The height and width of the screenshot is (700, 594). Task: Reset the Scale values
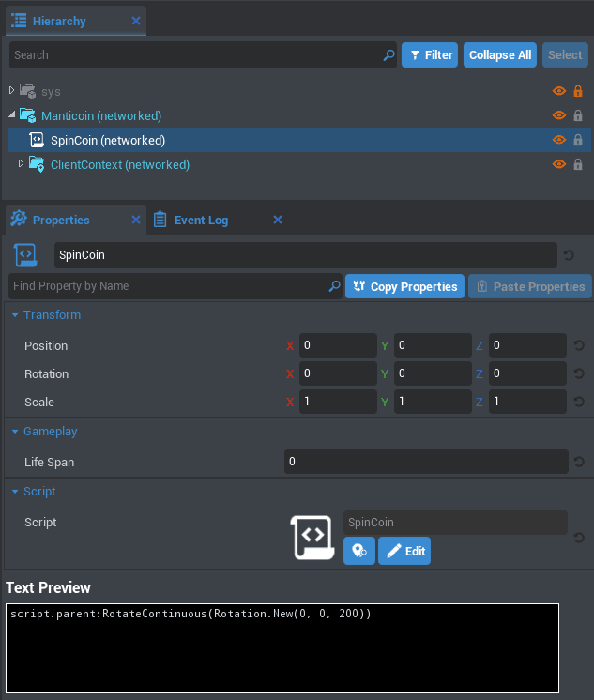coord(579,402)
